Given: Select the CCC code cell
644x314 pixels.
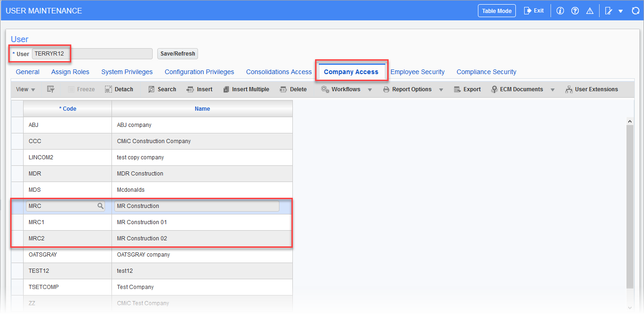Looking at the screenshot, I should click(68, 141).
